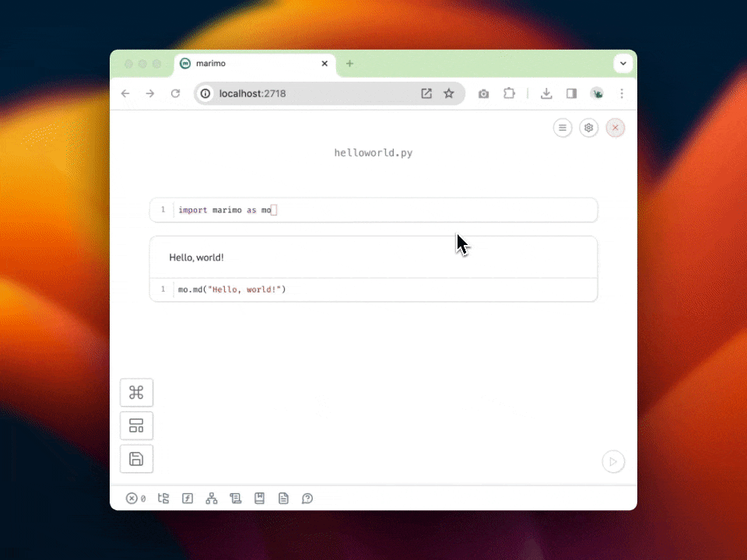Open the file explorer tree icon
This screenshot has width=747, height=560.
tap(163, 499)
